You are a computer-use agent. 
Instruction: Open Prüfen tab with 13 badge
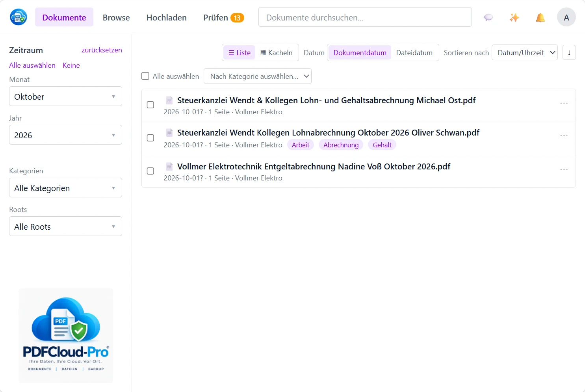(224, 17)
